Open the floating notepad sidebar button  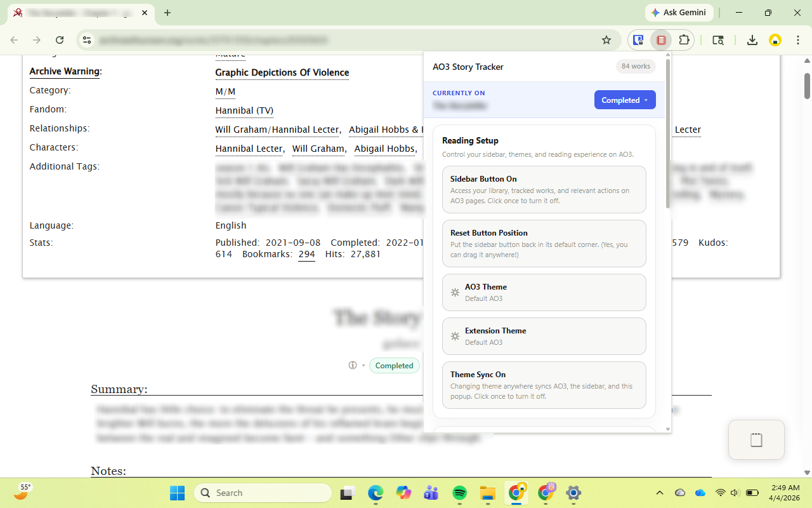pyautogui.click(x=756, y=439)
